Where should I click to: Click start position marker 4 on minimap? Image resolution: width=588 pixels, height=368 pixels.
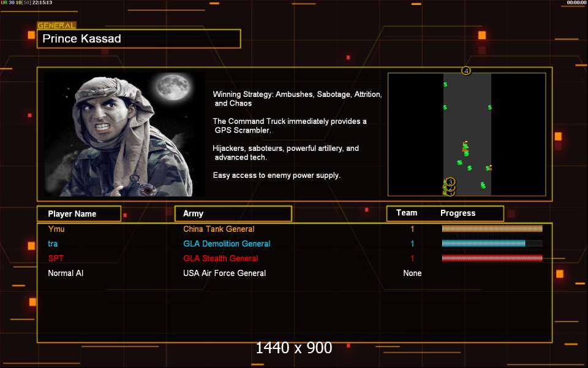(466, 71)
